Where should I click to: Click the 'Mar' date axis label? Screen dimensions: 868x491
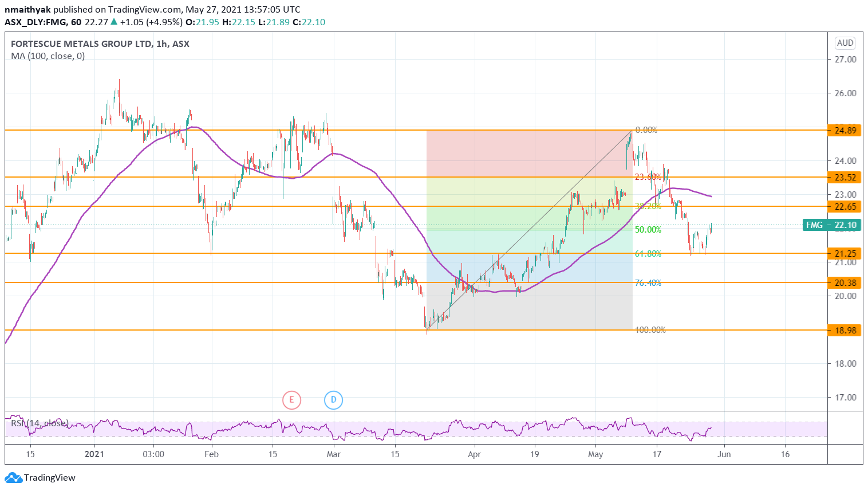[333, 454]
